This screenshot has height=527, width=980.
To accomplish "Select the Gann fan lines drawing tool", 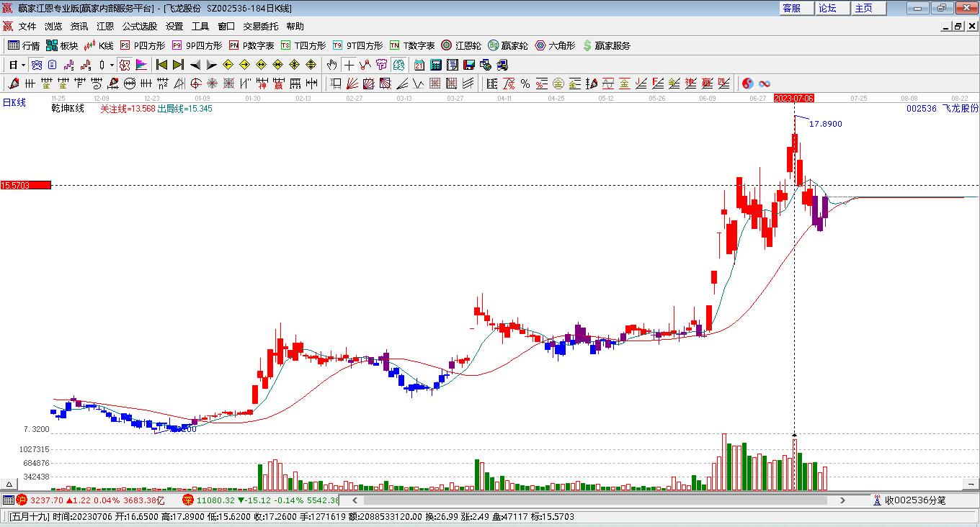I will click(352, 84).
